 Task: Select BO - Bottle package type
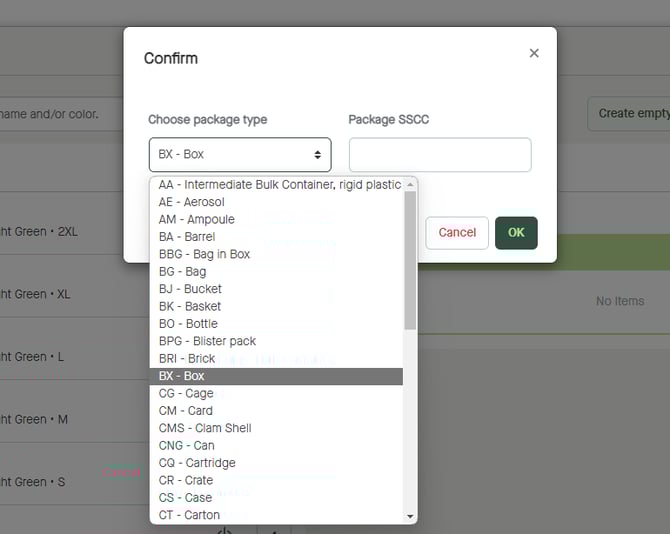[x=188, y=324]
